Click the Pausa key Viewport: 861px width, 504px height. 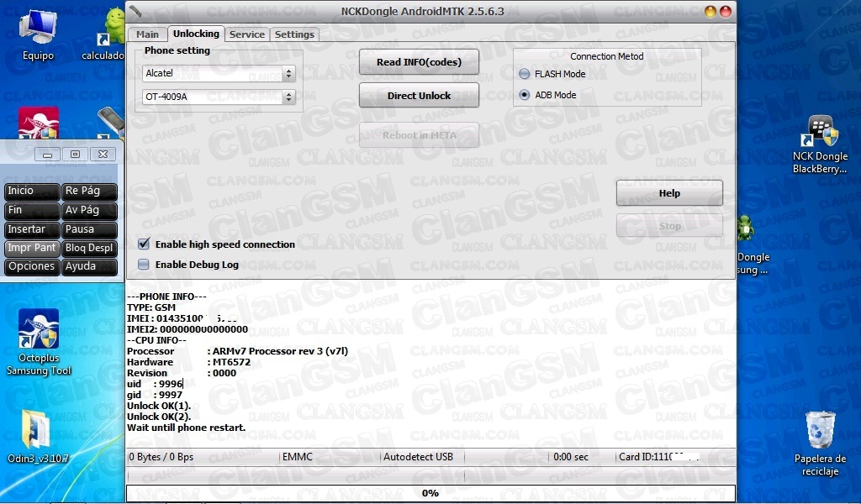[89, 229]
